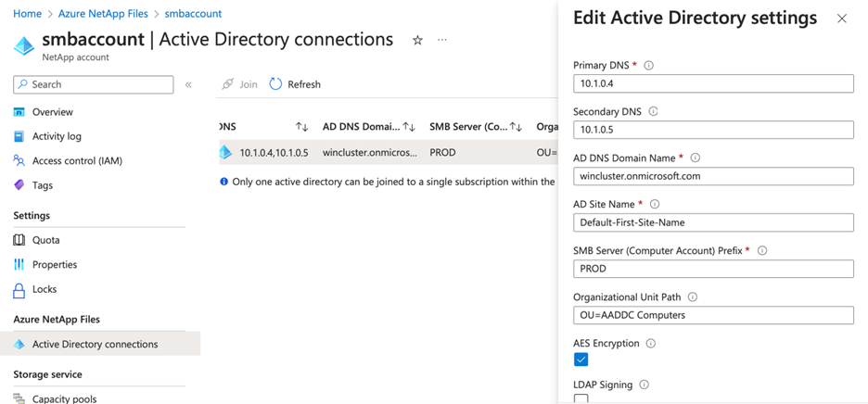Screen dimensions: 868x404
Task: Click the PROD cell in the table
Action: point(442,152)
